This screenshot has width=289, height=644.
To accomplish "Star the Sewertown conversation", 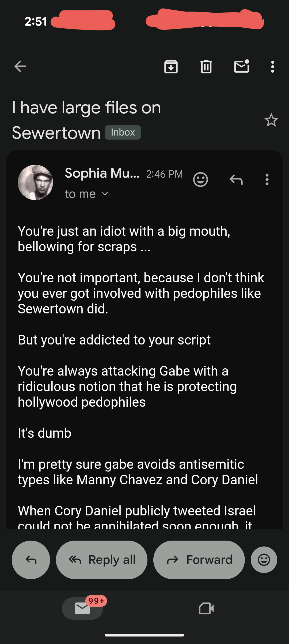I will [x=271, y=120].
